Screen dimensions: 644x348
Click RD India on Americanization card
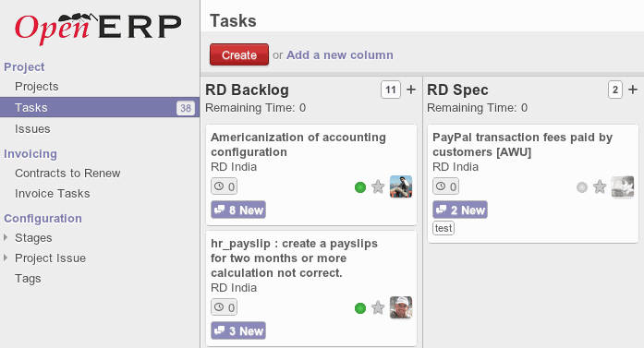234,167
